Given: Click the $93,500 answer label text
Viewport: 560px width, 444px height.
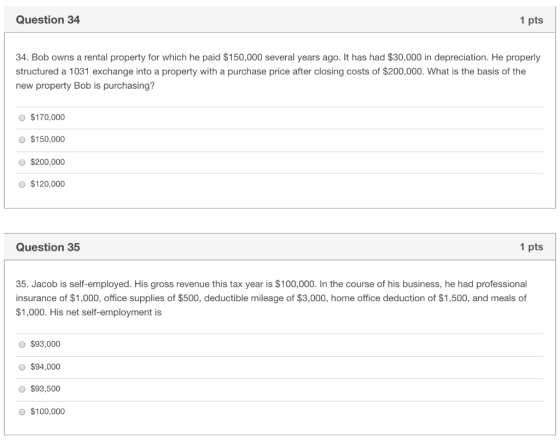Looking at the screenshot, I should (45, 389).
